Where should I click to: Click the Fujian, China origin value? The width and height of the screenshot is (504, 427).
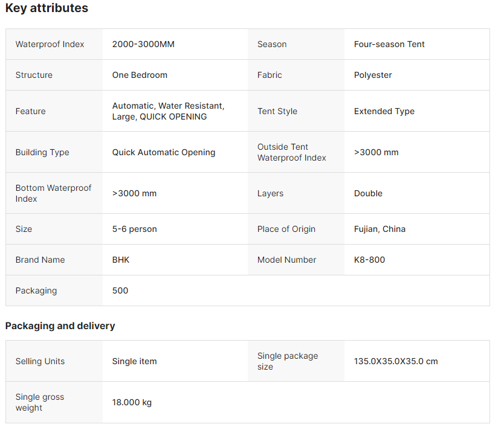coord(380,229)
